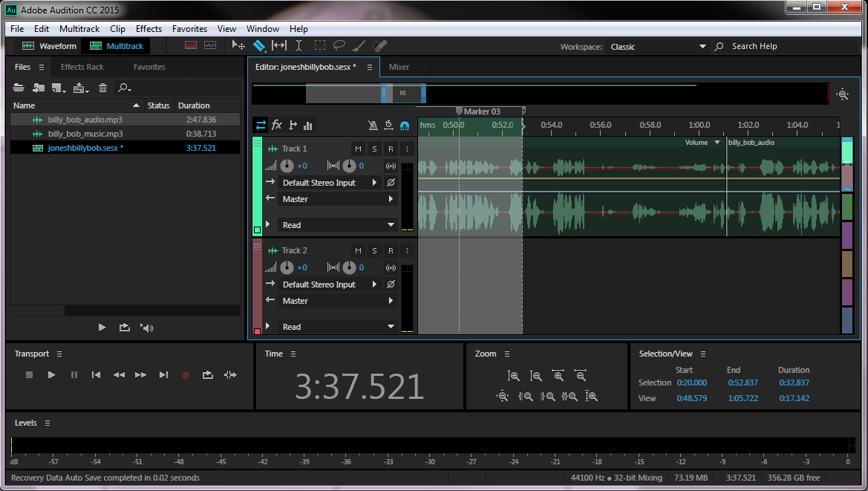Image resolution: width=868 pixels, height=491 pixels.
Task: Open Track 1 Read automation mode dropdown
Action: 337,225
